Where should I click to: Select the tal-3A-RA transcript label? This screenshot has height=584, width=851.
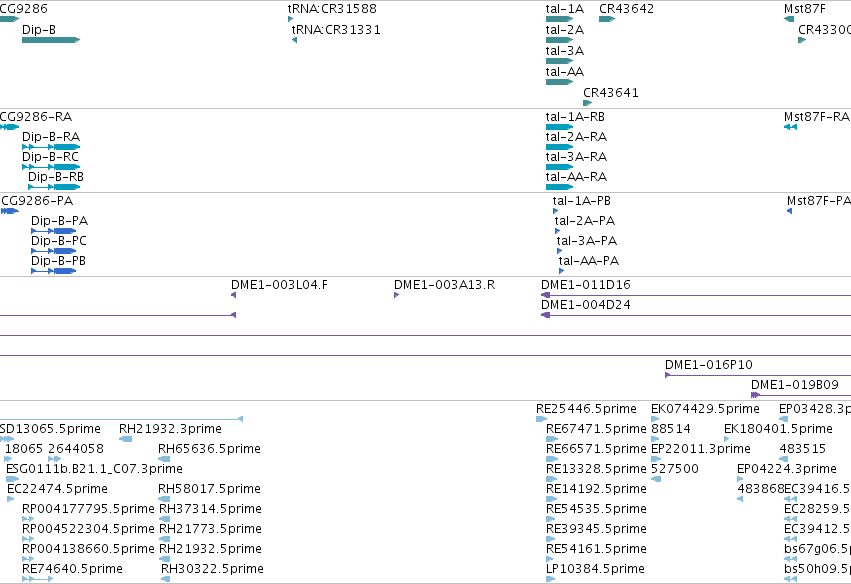point(576,157)
